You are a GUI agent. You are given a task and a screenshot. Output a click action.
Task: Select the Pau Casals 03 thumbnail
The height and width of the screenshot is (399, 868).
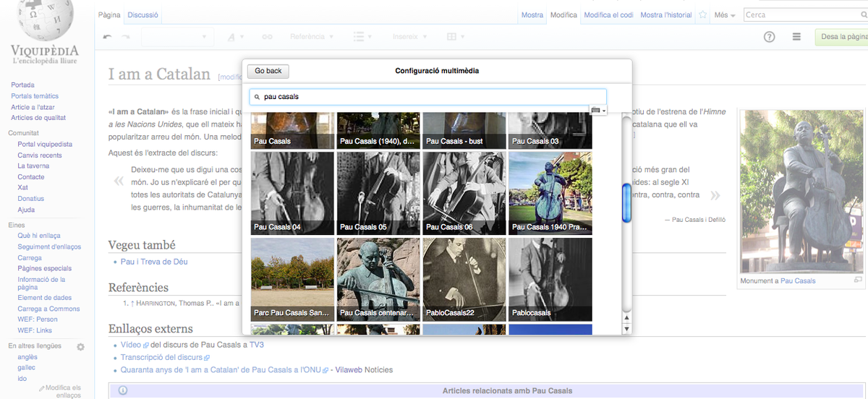coord(550,131)
